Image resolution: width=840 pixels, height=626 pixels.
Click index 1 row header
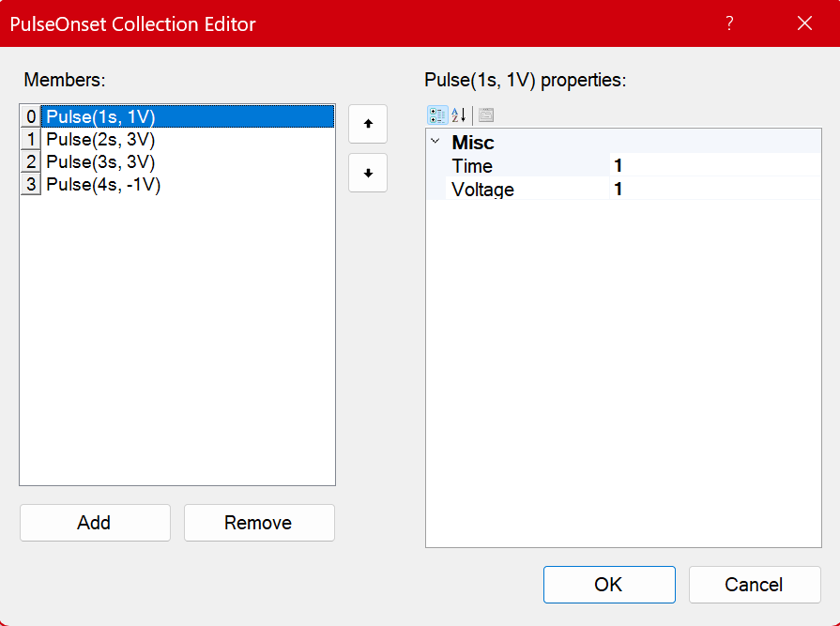(31, 139)
